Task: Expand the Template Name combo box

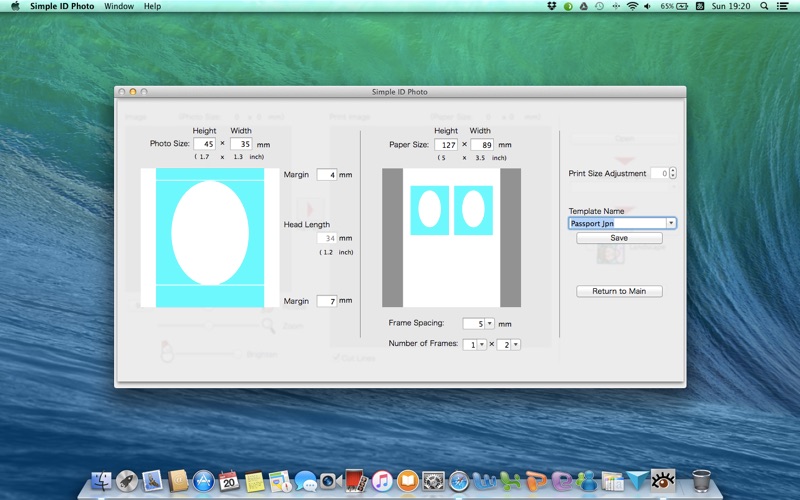Action: tap(670, 223)
